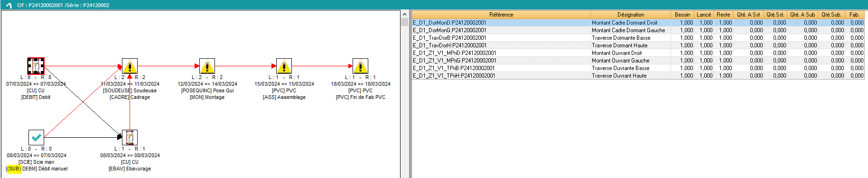Click the '[SOUDEUSE] Soudeuse' label
This screenshot has height=178, width=868.
pyautogui.click(x=130, y=90)
